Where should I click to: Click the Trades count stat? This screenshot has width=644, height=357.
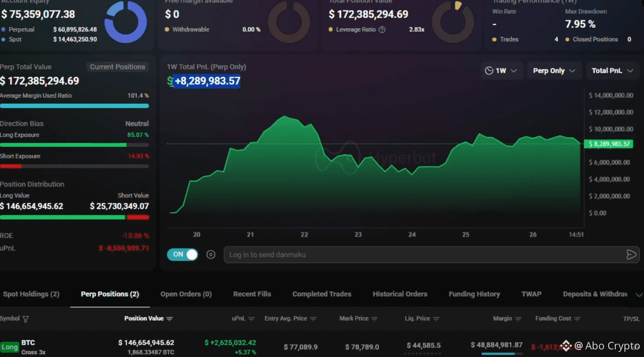click(x=525, y=39)
